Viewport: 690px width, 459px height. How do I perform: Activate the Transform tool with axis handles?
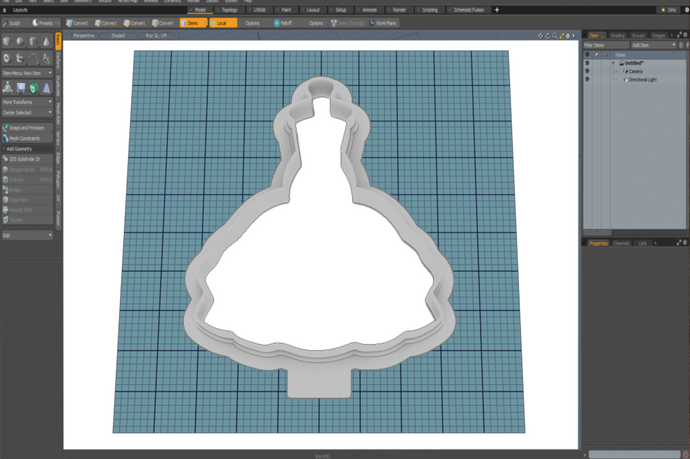[7, 88]
